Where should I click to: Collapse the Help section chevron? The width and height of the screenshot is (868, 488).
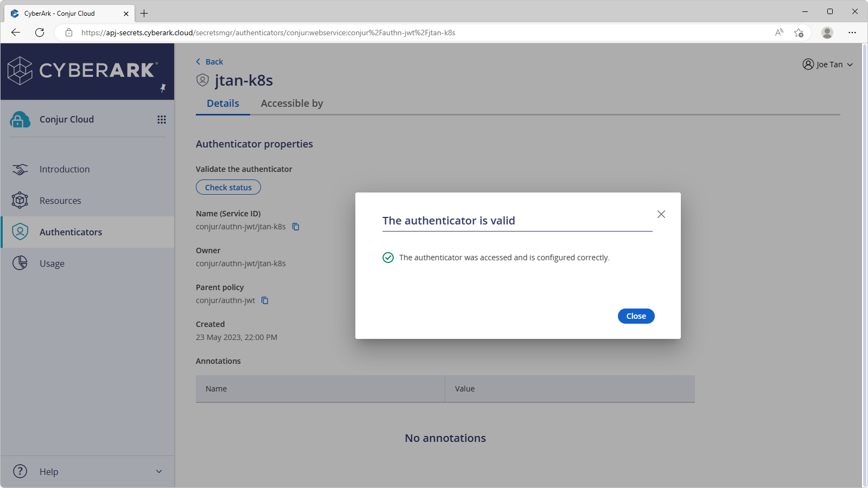click(x=158, y=471)
